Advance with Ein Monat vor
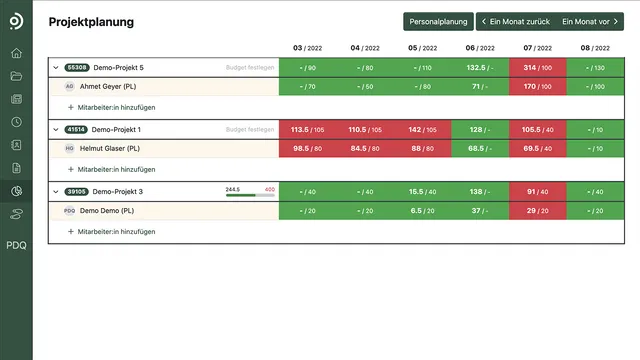The height and width of the screenshot is (360, 640). (590, 22)
